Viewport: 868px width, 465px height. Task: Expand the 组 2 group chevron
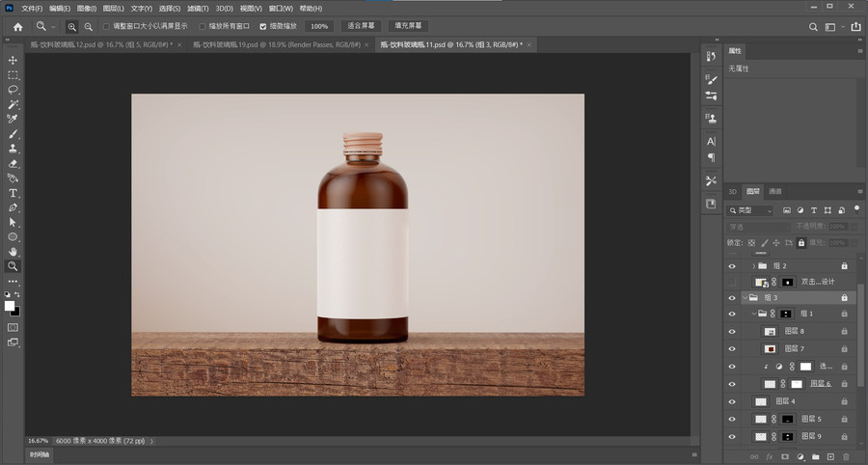(x=753, y=266)
